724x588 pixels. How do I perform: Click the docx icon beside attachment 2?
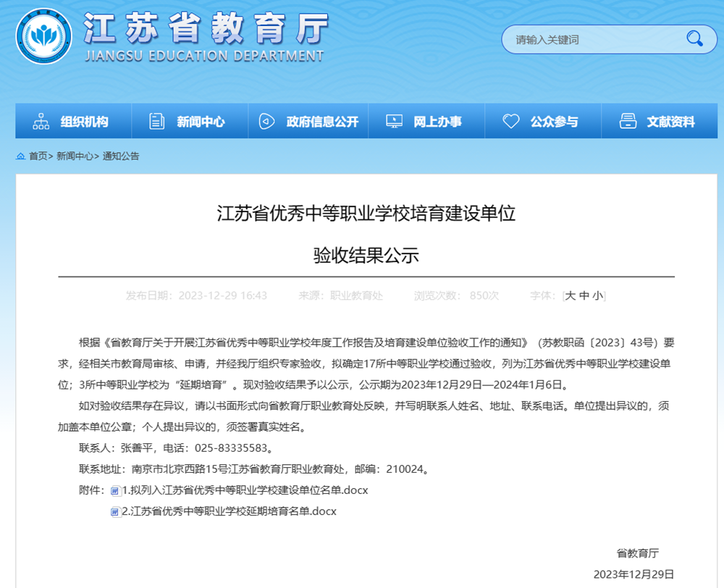point(116,512)
